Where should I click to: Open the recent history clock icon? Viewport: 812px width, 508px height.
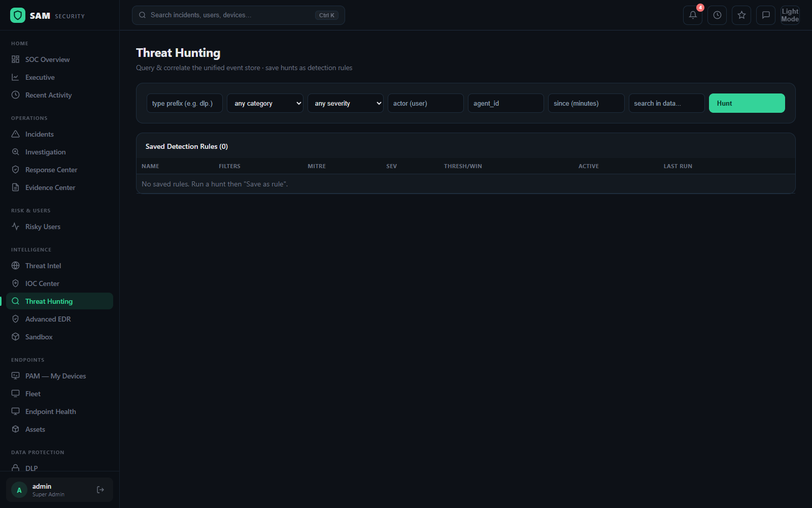tap(717, 15)
